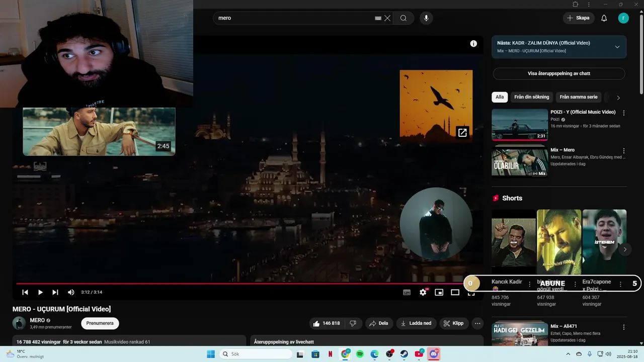Play the video
644x362 pixels.
click(40, 292)
